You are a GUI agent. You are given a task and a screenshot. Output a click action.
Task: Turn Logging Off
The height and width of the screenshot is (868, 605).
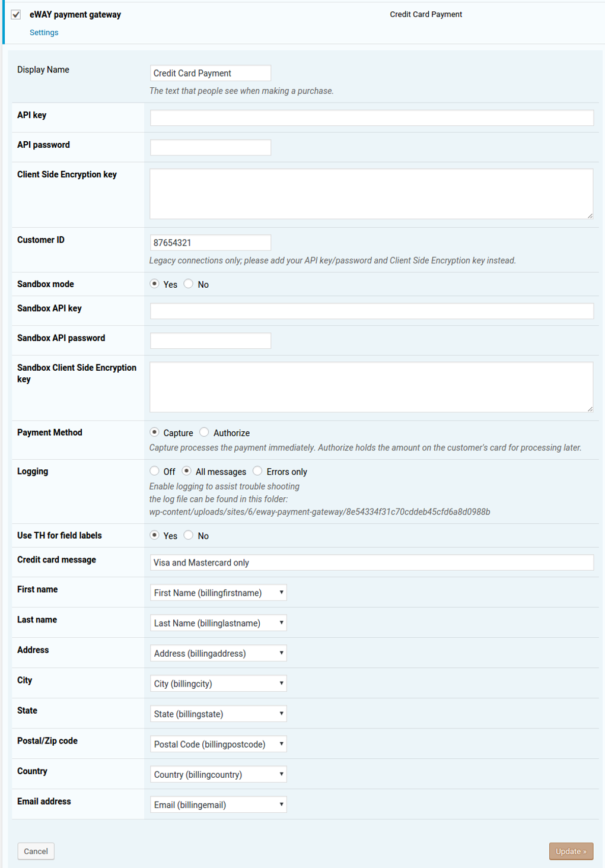pos(154,471)
